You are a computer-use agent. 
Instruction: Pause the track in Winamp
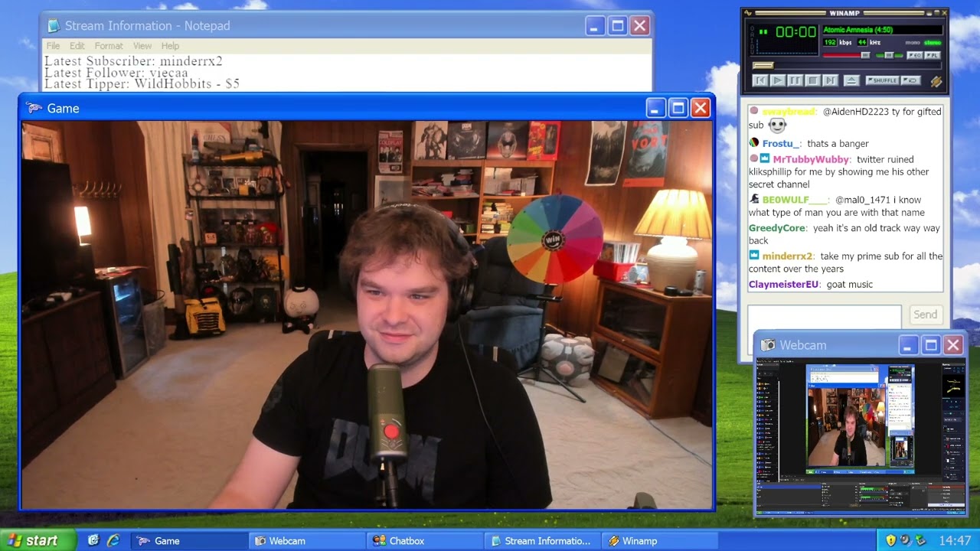795,80
